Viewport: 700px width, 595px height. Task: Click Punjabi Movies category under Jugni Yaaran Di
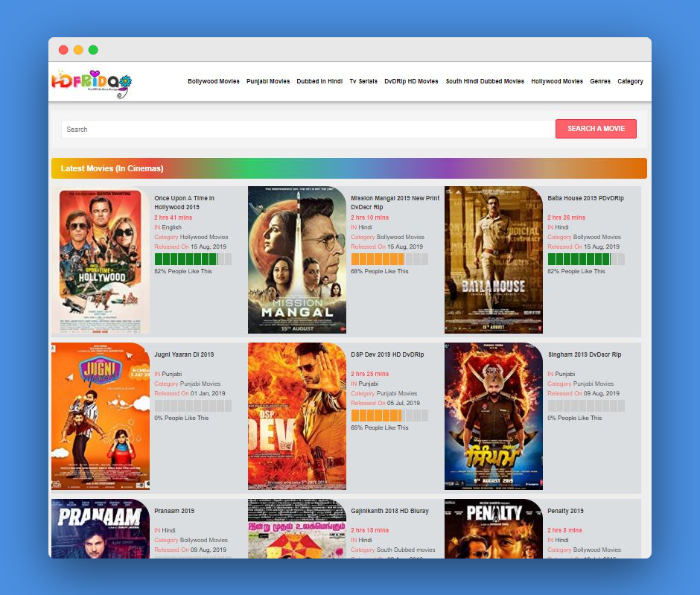tap(200, 384)
